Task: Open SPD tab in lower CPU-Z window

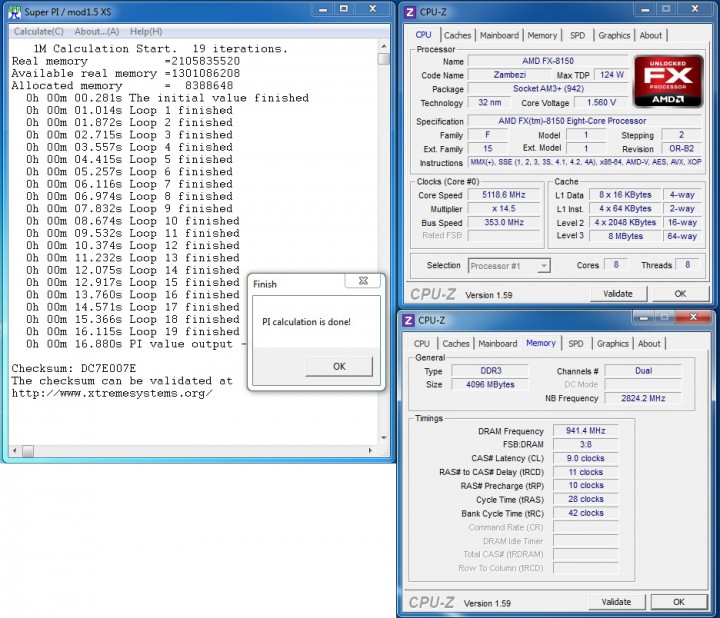Action: click(x=575, y=343)
